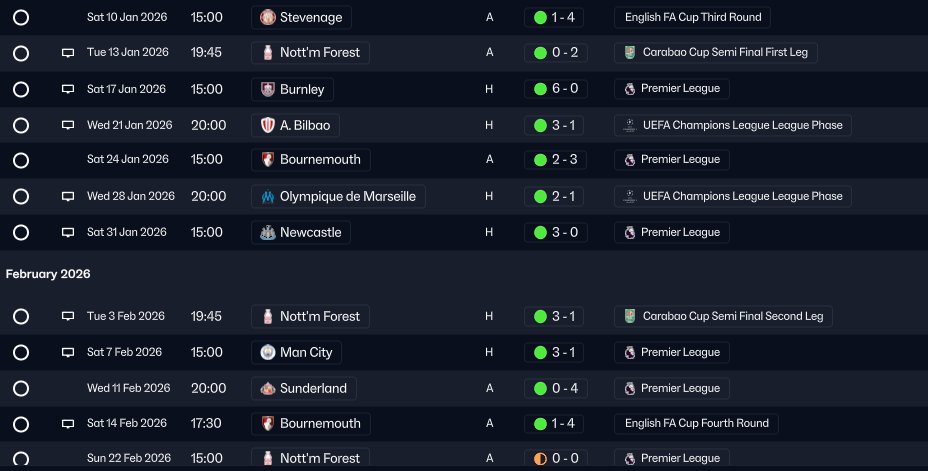Viewport: 928px width, 471px height.
Task: Open UEFA Champions League League Phase on 28 Jan
Action: click(733, 196)
